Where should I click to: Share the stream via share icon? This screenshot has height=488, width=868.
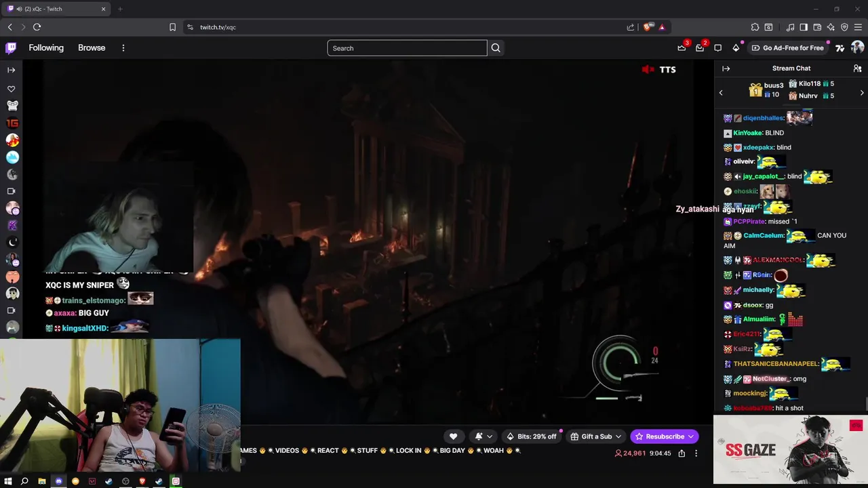(682, 453)
